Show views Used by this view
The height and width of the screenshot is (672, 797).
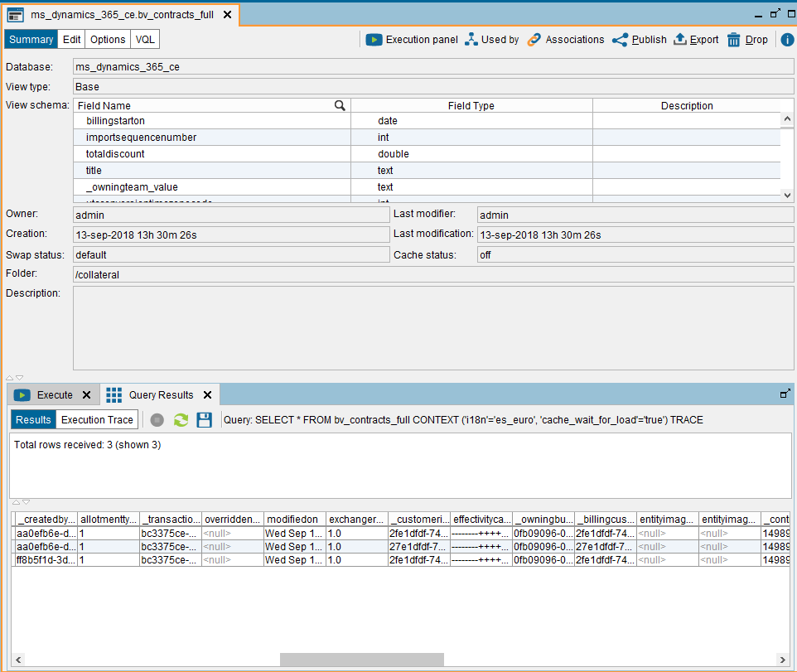tap(491, 40)
